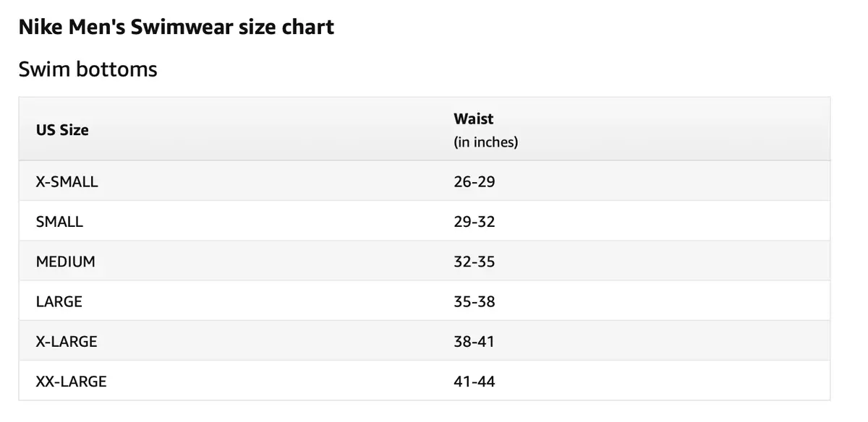
Task: Click the Waist column header
Action: coord(474,119)
